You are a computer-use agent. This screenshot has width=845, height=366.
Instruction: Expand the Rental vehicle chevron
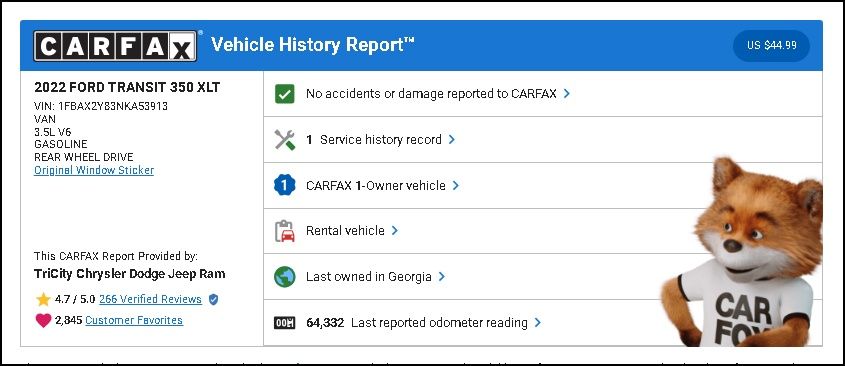coord(394,231)
